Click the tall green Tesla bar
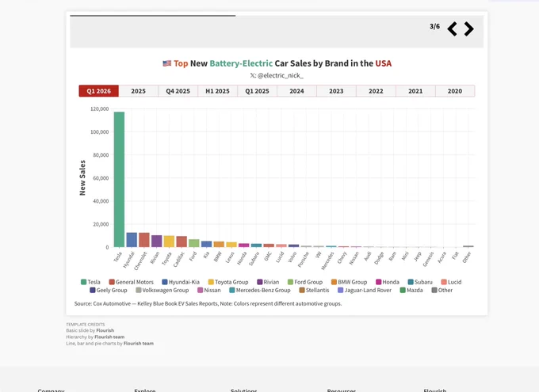Screen dimensions: 539x392 click(119, 179)
